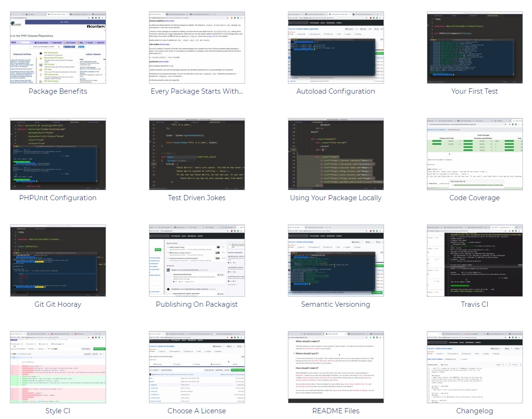Open the Changelog thumbnail

pos(475,367)
